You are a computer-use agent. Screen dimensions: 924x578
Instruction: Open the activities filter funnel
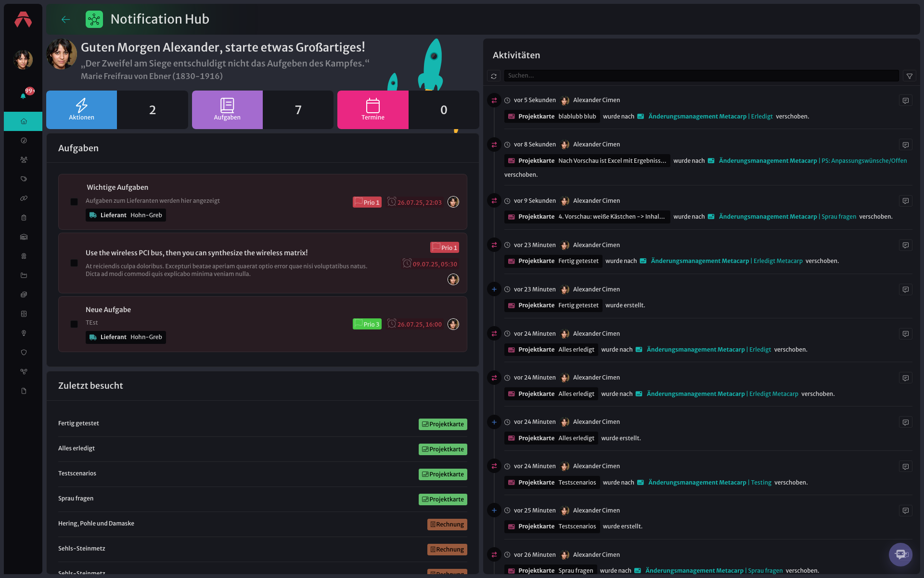coord(909,76)
